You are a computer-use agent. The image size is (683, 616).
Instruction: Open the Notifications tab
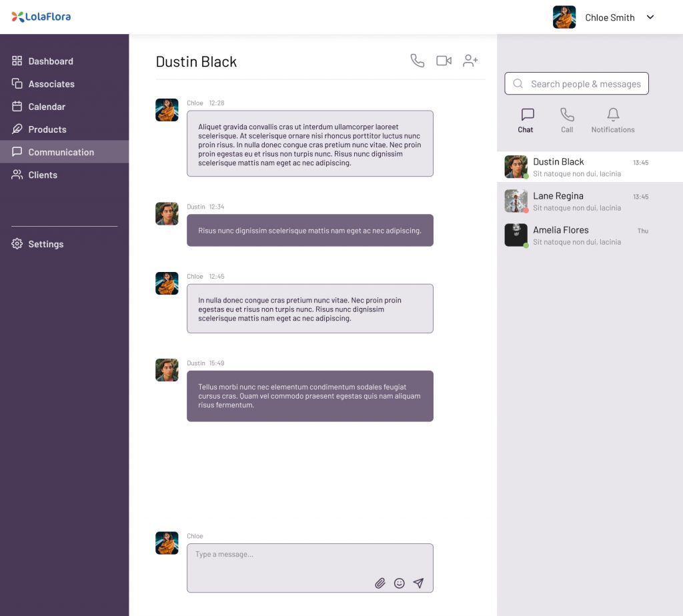612,121
